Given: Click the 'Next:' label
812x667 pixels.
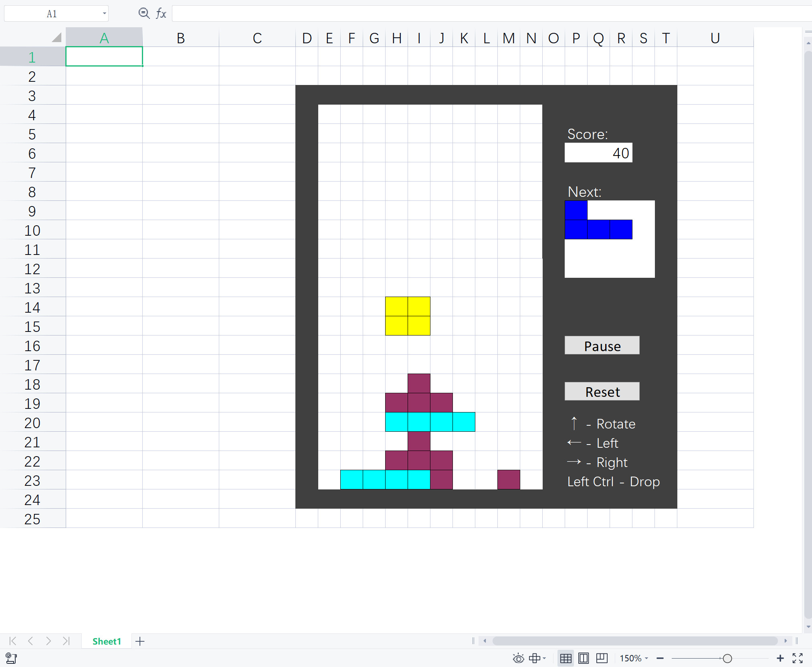Looking at the screenshot, I should (584, 192).
